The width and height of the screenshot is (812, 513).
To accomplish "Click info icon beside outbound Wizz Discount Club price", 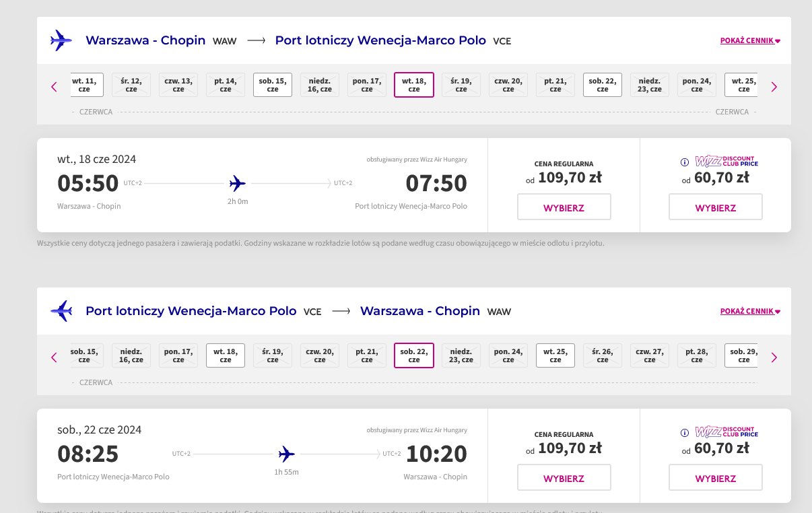I will pyautogui.click(x=685, y=162).
